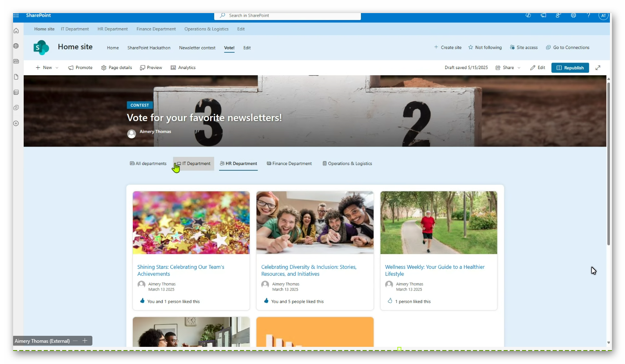Open Celebrating Diversity & Inclusion title link
The image size is (625, 364).
(309, 270)
